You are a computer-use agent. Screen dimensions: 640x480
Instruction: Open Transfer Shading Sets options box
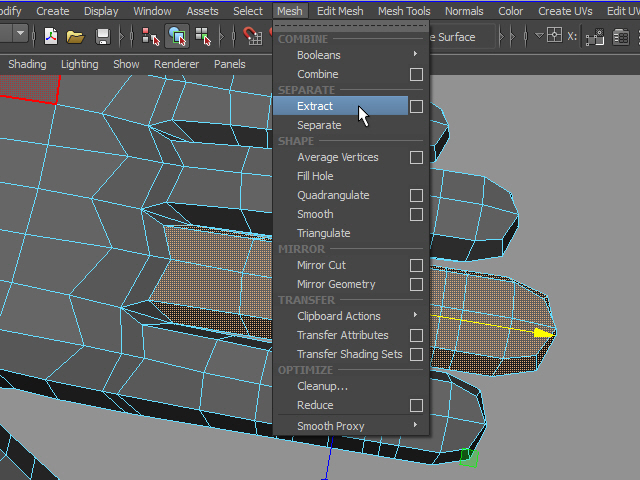click(416, 354)
